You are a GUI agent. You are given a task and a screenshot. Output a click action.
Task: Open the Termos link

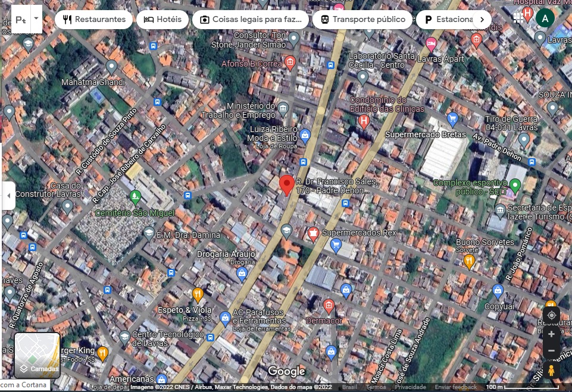376,387
